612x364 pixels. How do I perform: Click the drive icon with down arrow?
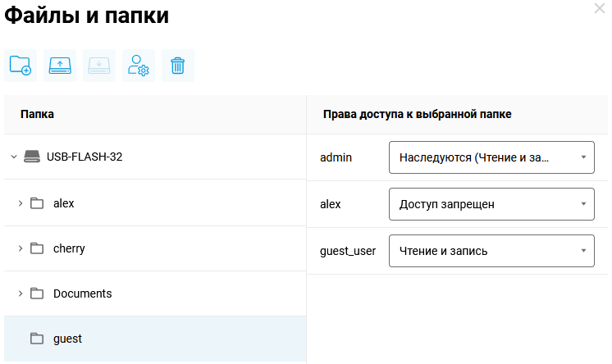point(99,66)
